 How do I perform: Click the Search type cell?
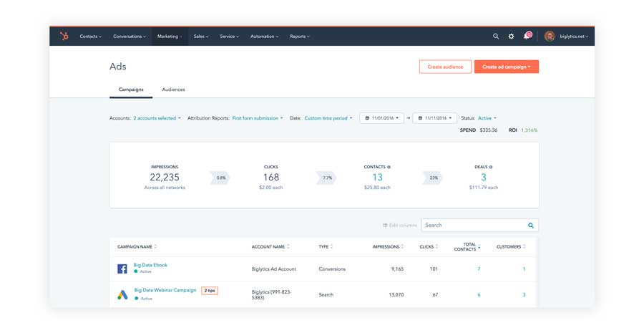(326, 295)
